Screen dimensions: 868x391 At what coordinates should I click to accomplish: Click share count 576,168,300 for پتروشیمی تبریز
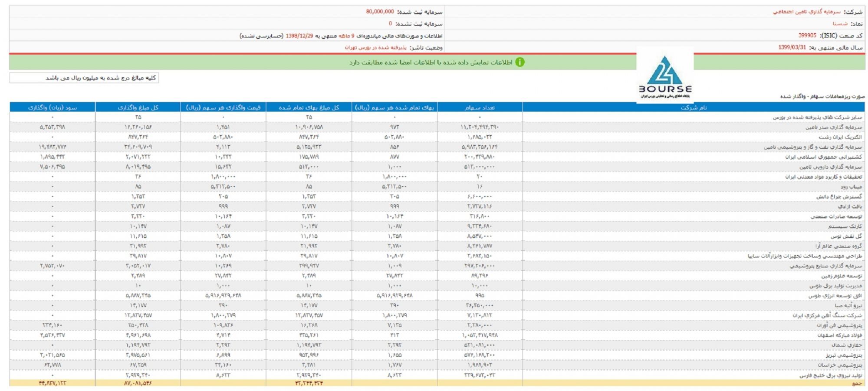click(x=480, y=355)
